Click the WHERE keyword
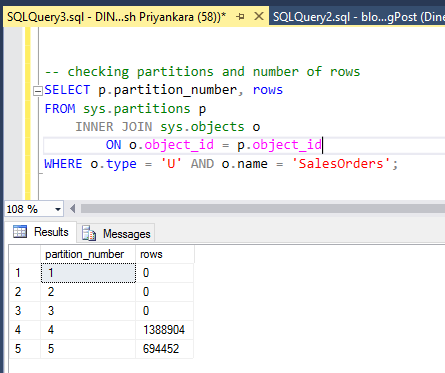 coord(63,164)
